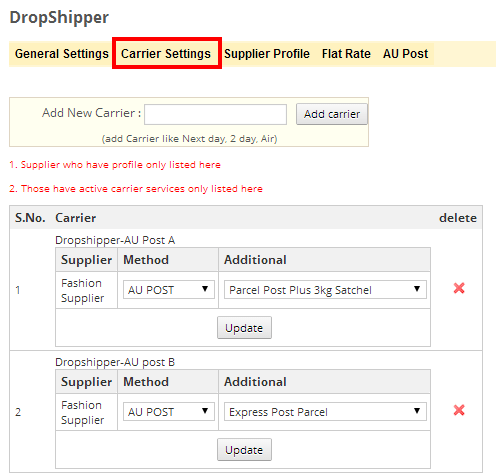Go to the Flat Rate tab
The width and height of the screenshot is (496, 473).
pyautogui.click(x=346, y=54)
